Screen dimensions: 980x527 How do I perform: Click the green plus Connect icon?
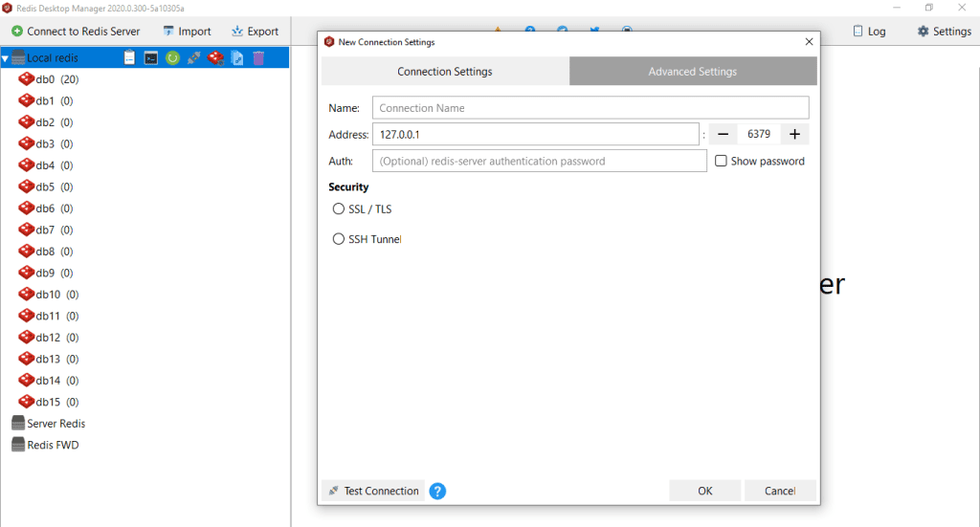[17, 31]
